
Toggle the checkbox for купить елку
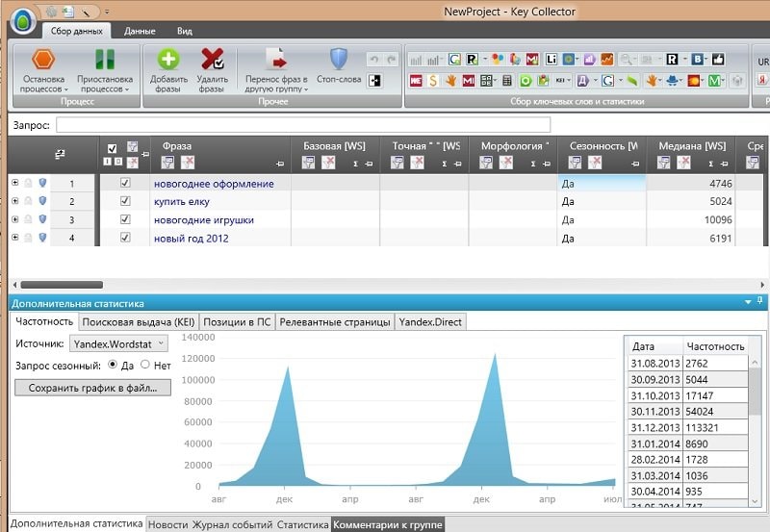point(124,201)
